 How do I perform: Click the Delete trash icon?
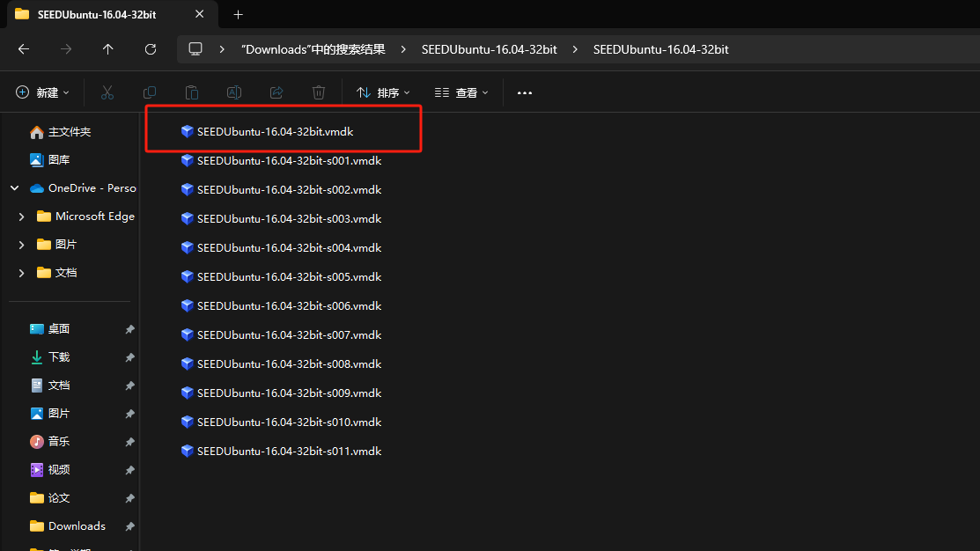click(x=319, y=92)
